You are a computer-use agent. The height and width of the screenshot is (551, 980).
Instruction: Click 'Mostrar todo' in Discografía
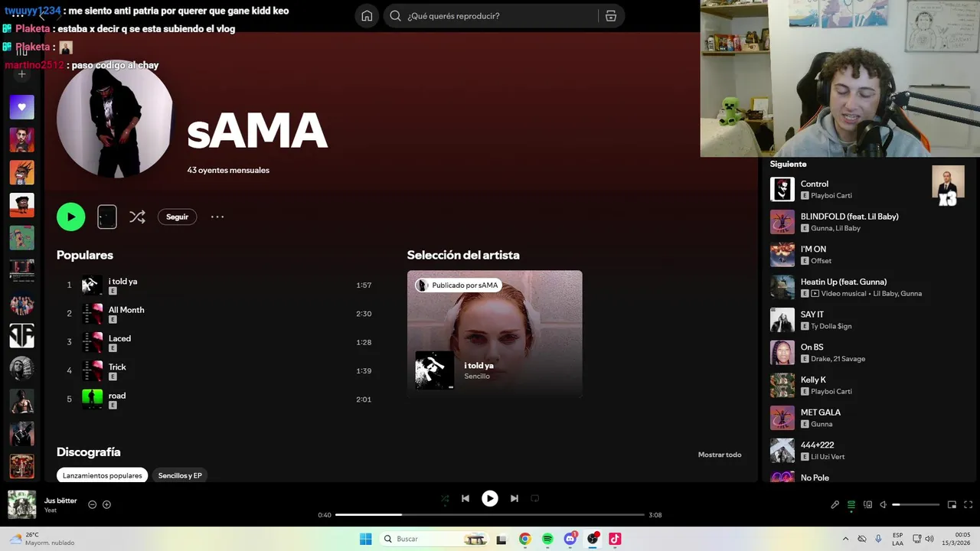point(720,455)
